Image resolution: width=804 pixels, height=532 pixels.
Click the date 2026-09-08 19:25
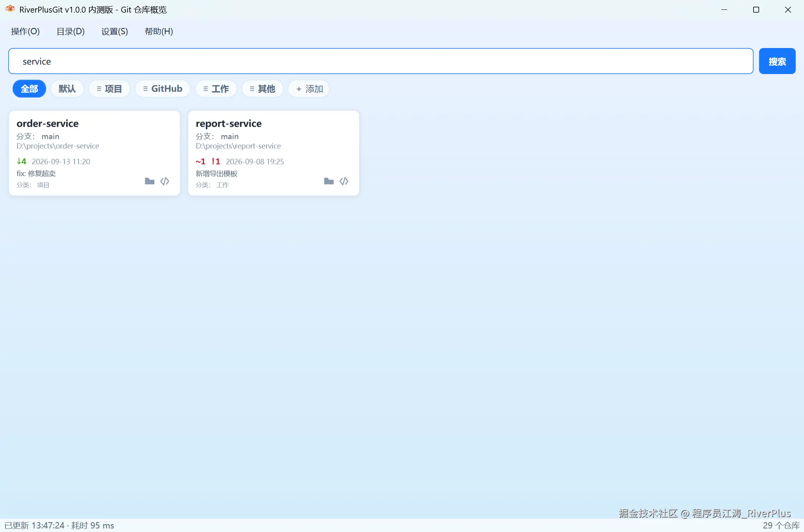pos(255,161)
